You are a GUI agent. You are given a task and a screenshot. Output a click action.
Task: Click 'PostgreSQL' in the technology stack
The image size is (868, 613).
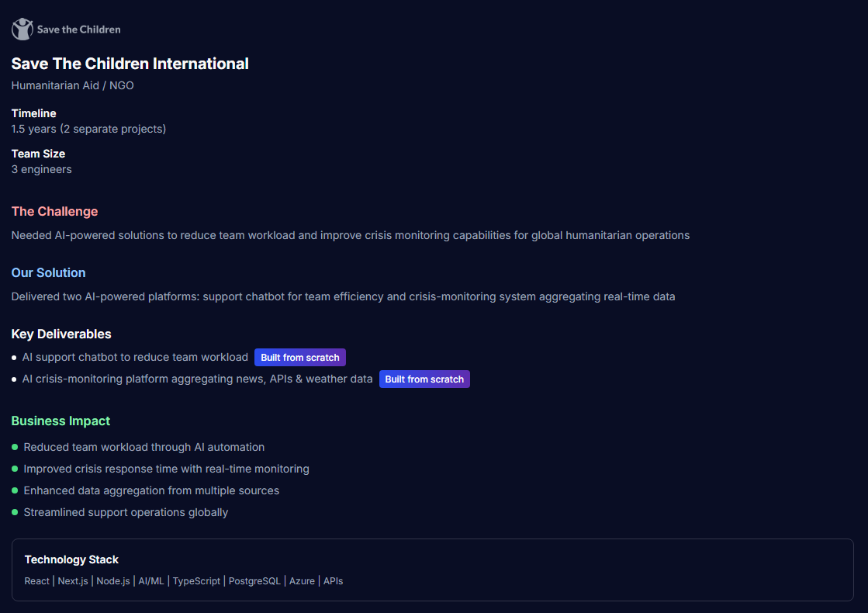[x=254, y=581]
